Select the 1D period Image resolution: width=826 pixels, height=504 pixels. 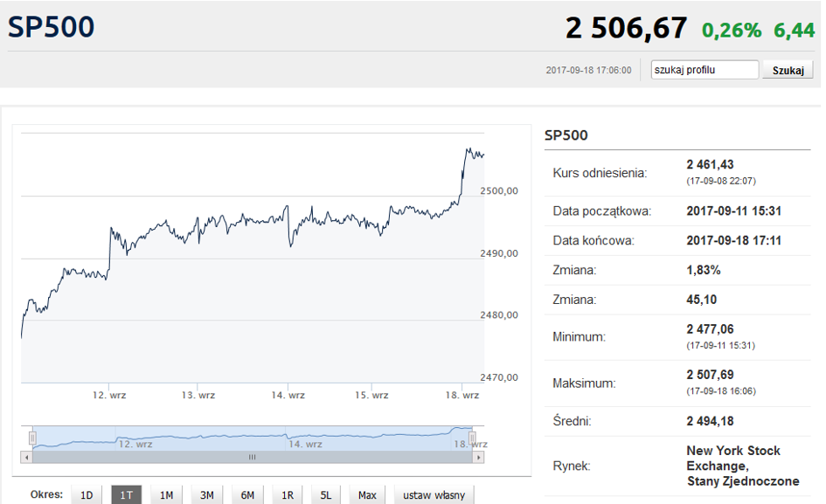coord(87,495)
